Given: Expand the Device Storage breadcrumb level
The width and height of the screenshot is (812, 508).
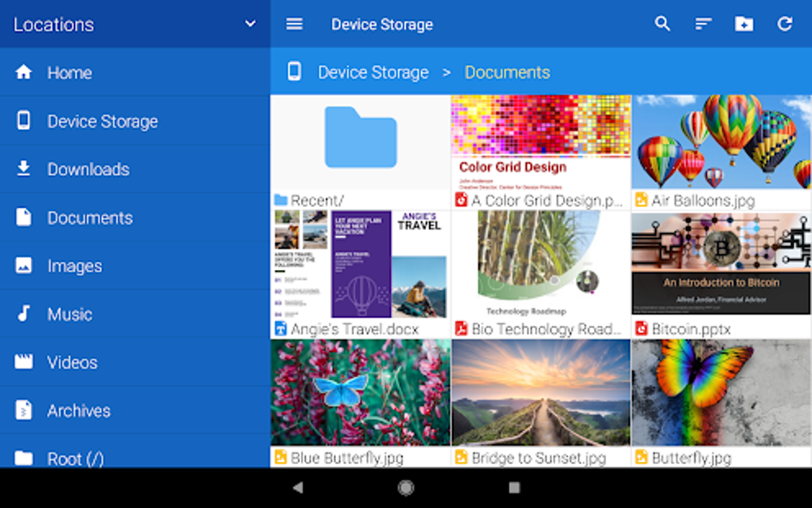Looking at the screenshot, I should pos(373,72).
